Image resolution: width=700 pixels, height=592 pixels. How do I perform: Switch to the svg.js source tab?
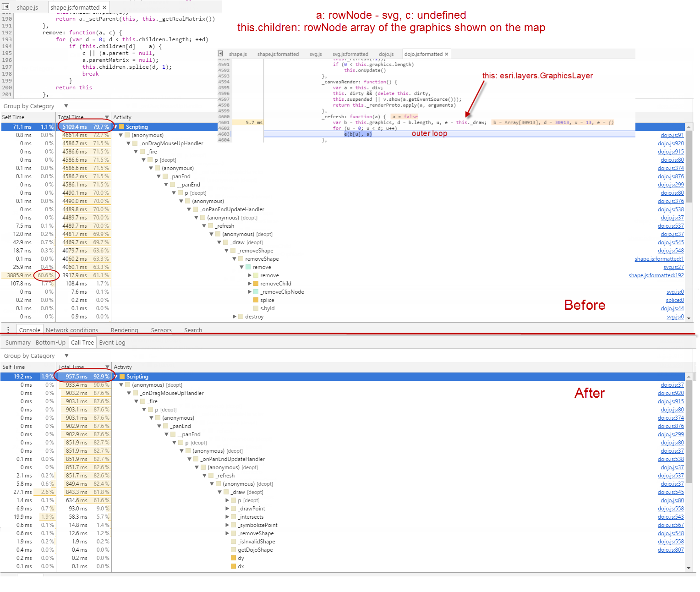(x=316, y=54)
